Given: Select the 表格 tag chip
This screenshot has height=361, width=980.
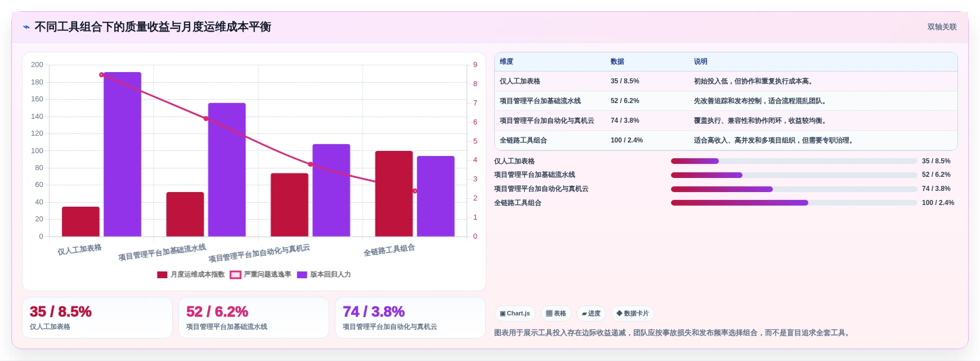Looking at the screenshot, I should coord(556,314).
